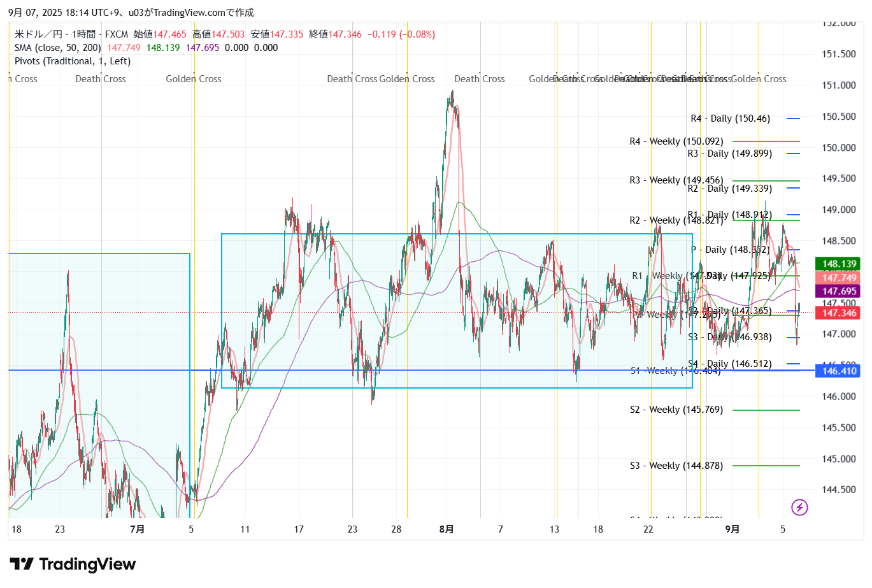
Task: Click the 9月 date on time axis
Action: tap(733, 529)
